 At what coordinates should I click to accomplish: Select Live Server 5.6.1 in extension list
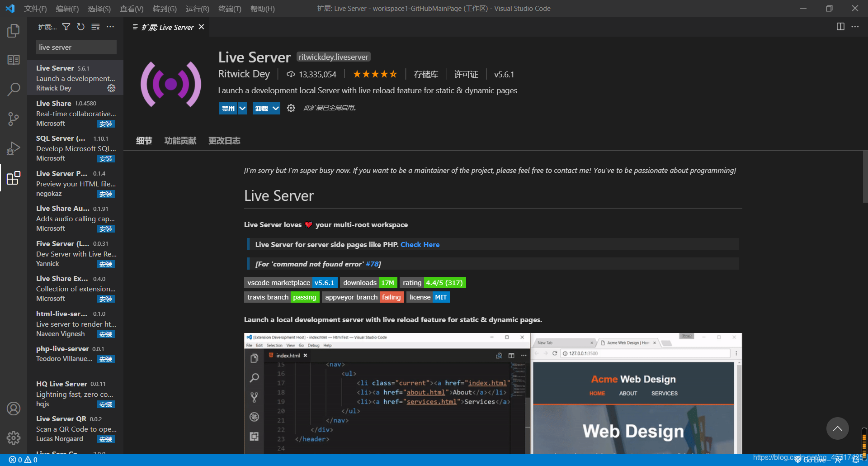tap(75, 78)
